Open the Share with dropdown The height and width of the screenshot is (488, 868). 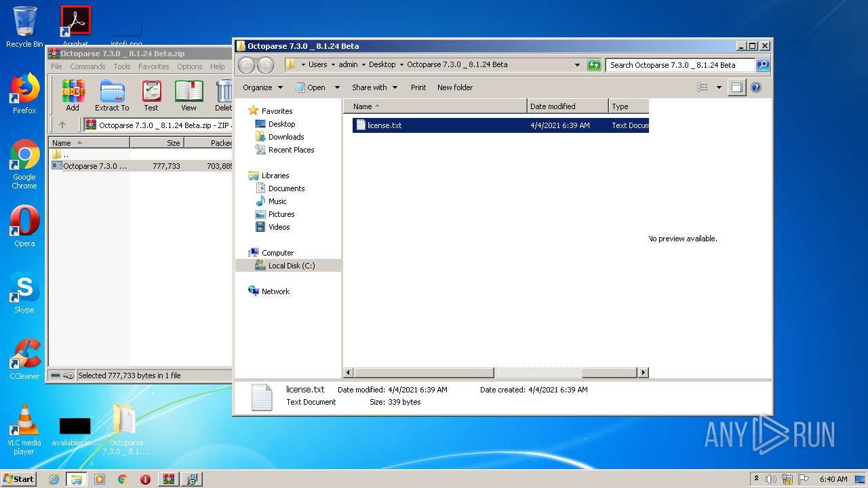click(x=374, y=87)
